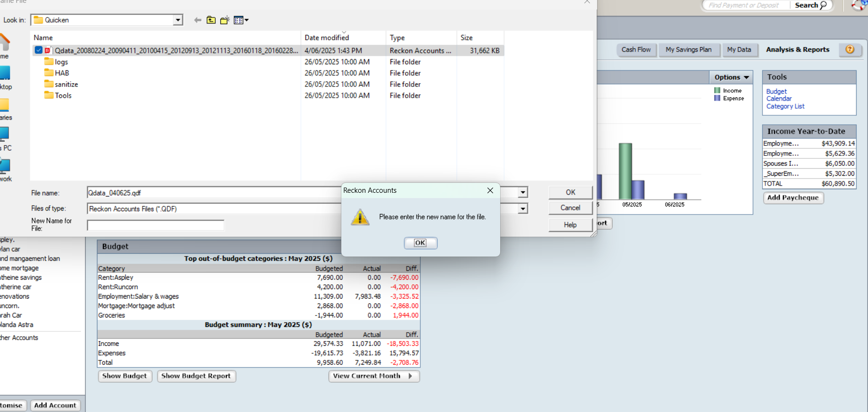Click the Income legend green swatch
Image resolution: width=868 pixels, height=412 pixels.
tap(717, 90)
